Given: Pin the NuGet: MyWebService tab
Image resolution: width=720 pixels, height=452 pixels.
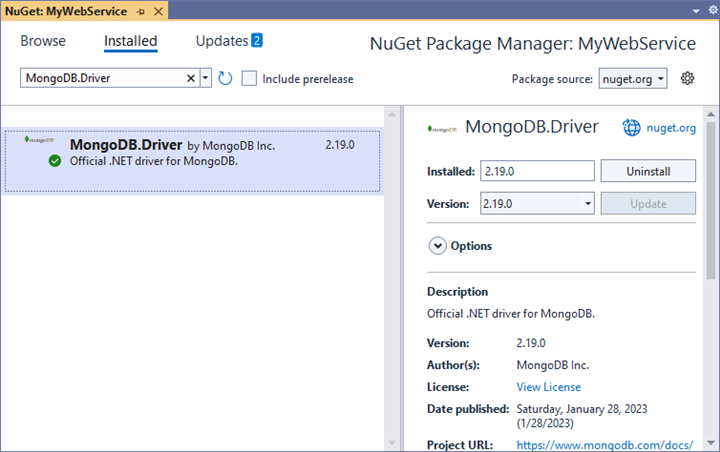Looking at the screenshot, I should (141, 11).
